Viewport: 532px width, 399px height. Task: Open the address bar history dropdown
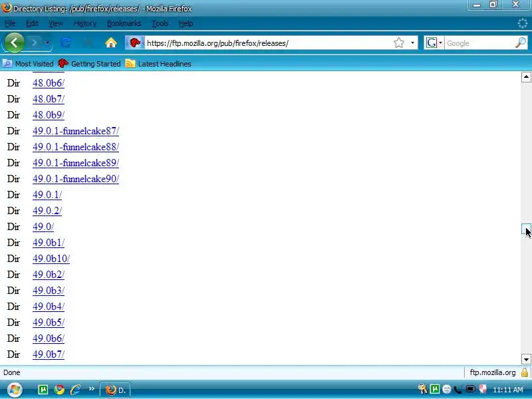coord(412,43)
